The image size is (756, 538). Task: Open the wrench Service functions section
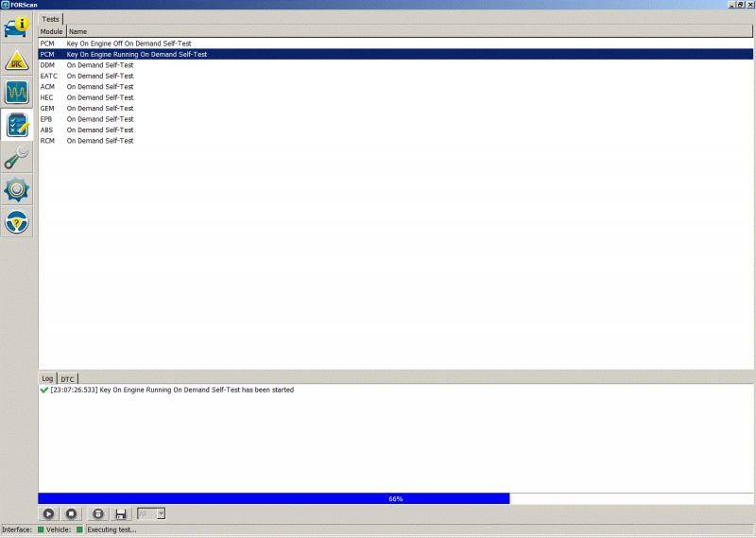[17, 158]
